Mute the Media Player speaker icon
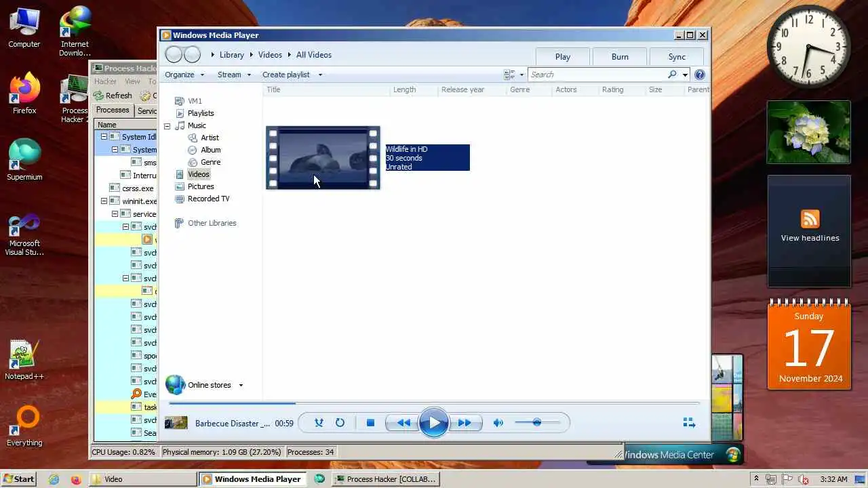The height and width of the screenshot is (488, 868). pos(498,423)
